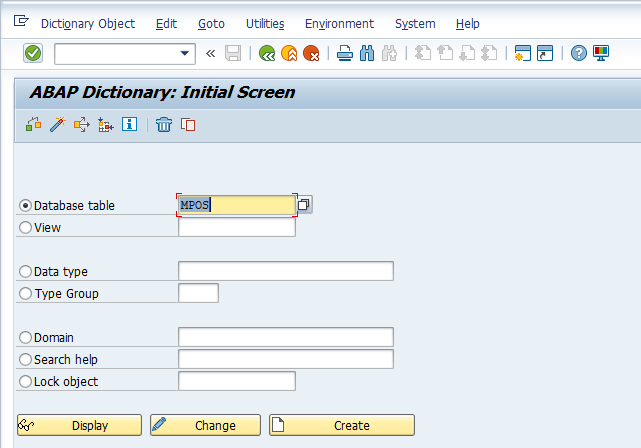Open input help next to MPOS field
The height and width of the screenshot is (448, 641).
304,205
